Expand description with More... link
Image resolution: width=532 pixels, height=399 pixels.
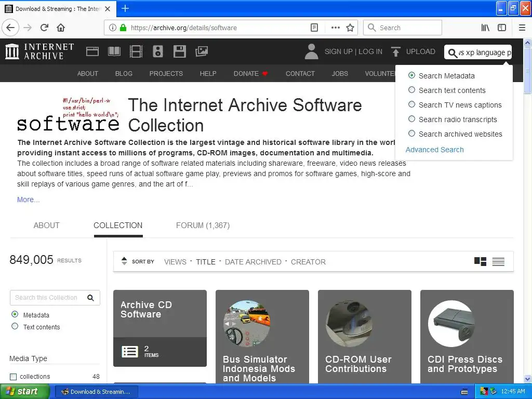click(29, 199)
